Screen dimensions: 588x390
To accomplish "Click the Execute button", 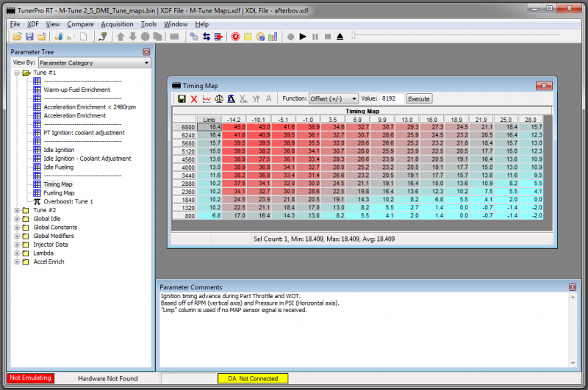I will 418,98.
